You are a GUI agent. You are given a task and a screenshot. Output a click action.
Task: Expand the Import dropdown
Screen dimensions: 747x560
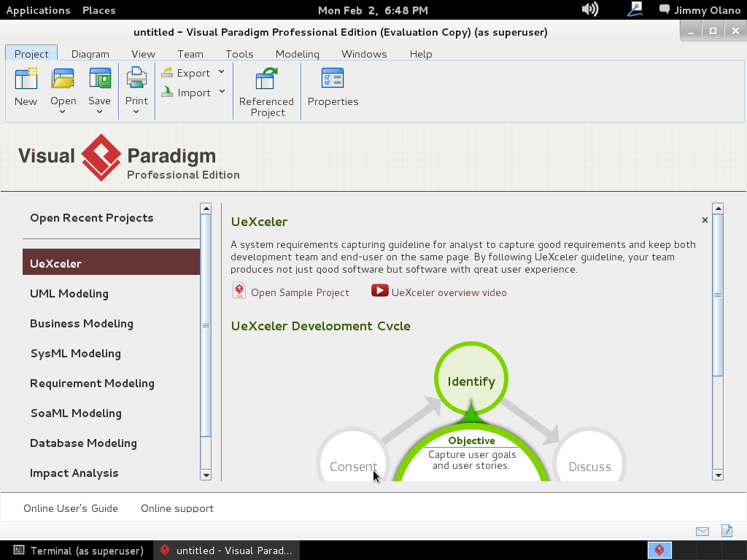[222, 92]
